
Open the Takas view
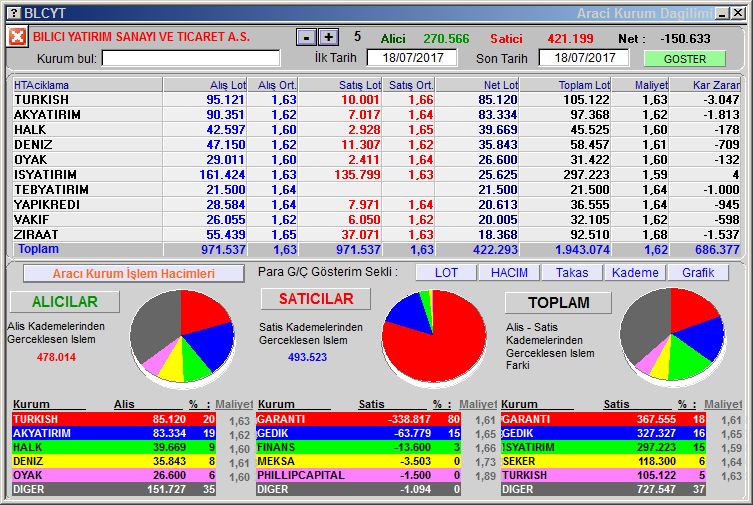[x=572, y=273]
